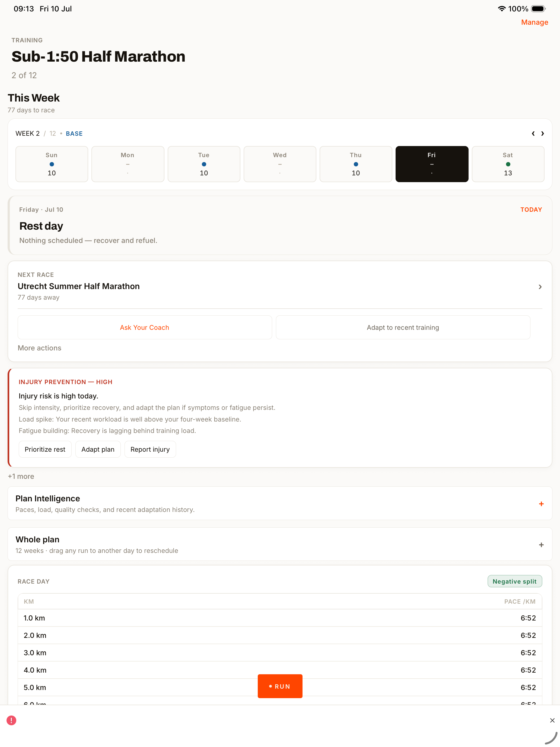Open Utrecht Summer Half Marathon chevron
560x747 pixels.
pos(540,287)
